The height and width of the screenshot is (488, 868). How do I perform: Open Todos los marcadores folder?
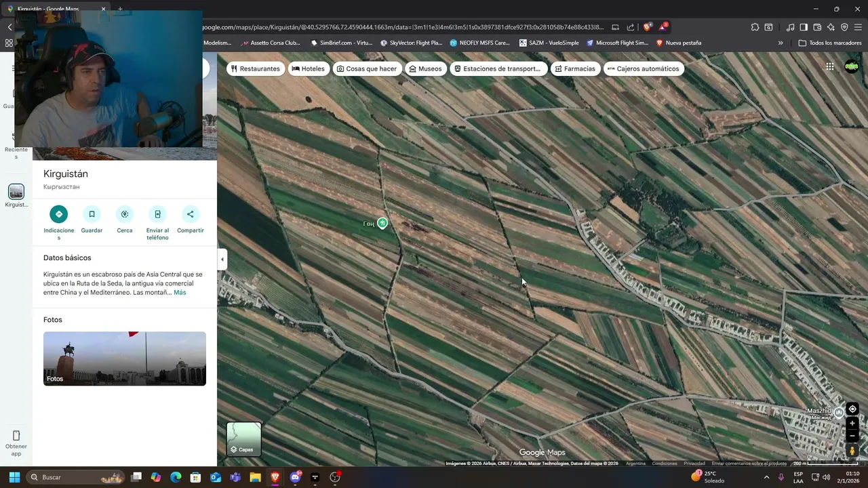[830, 43]
